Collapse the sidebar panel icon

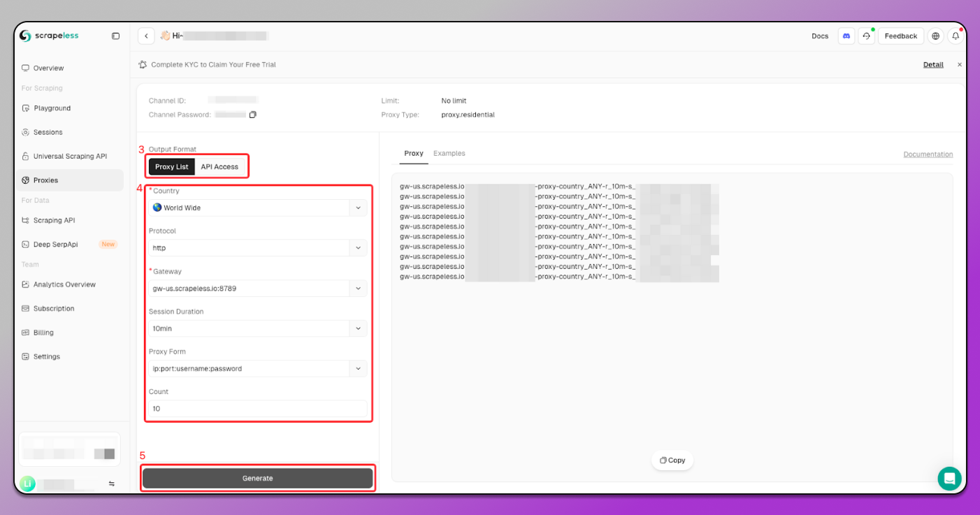115,36
